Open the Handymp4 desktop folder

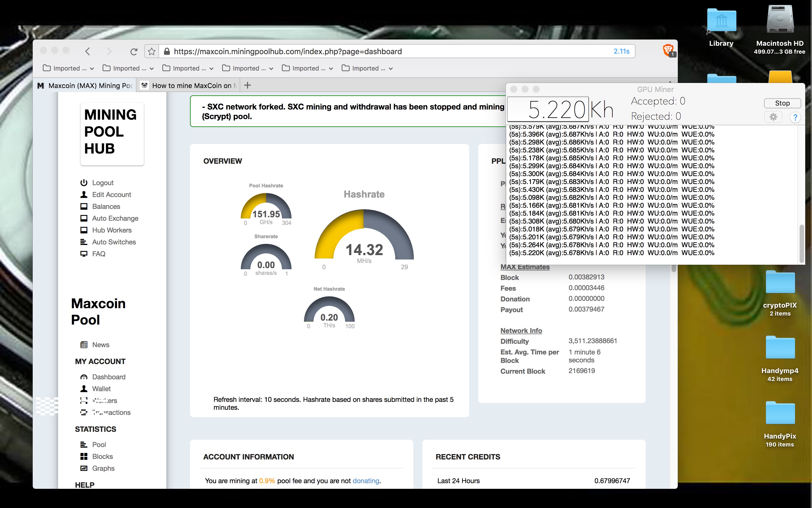coord(780,348)
